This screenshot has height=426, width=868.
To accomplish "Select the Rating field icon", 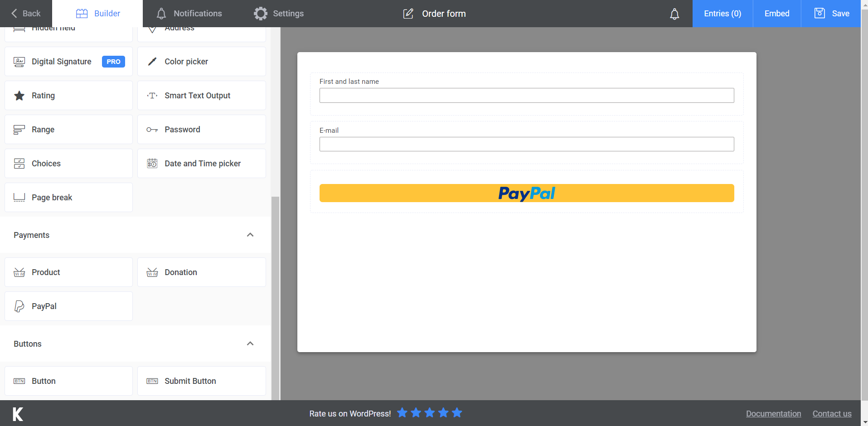I will pos(19,95).
